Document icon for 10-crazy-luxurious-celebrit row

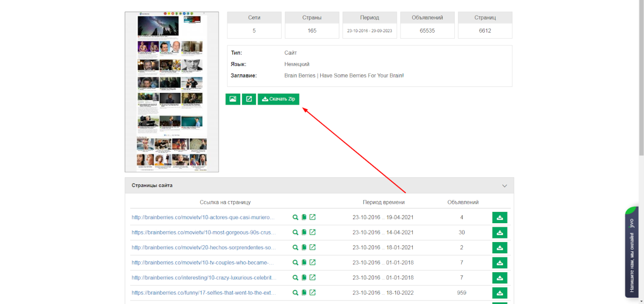click(304, 278)
